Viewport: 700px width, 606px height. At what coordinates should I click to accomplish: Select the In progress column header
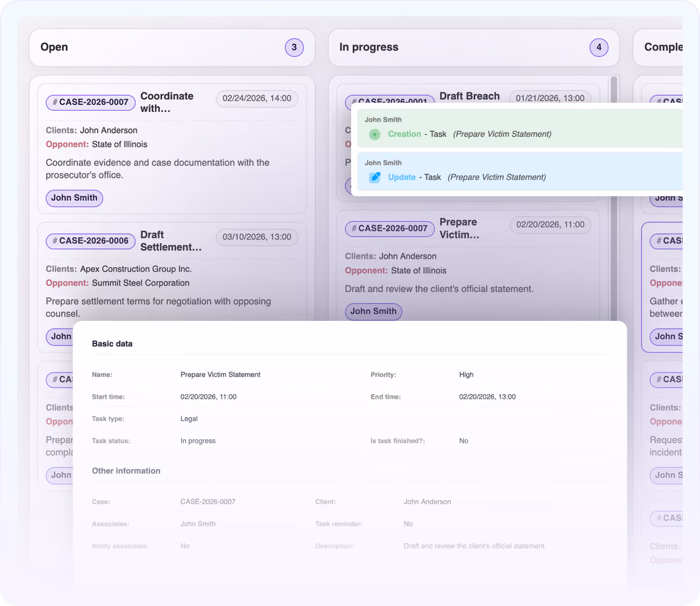click(x=474, y=47)
